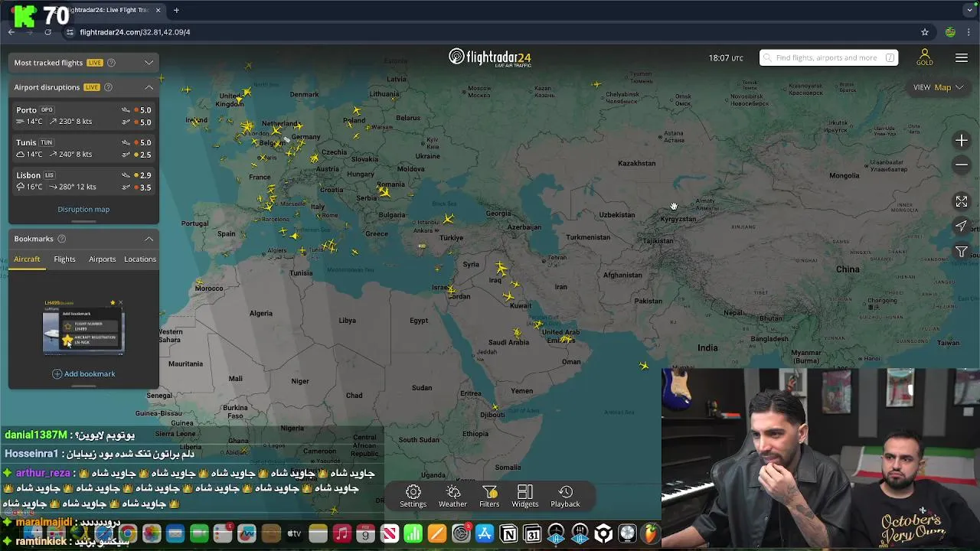980x551 pixels.
Task: Open the hamburger main menu
Action: 962,58
